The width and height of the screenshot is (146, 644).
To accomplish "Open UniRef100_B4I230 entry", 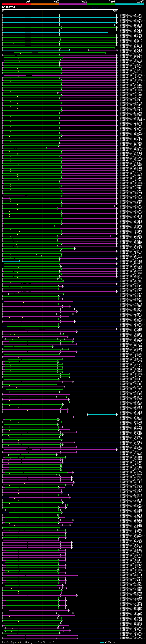I will (131, 95).
